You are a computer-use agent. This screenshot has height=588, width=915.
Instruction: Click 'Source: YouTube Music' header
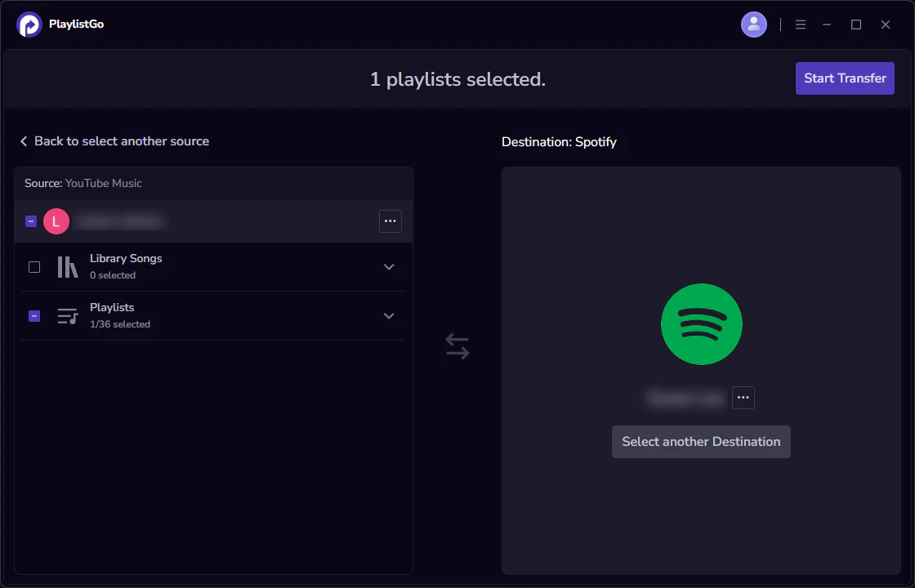[x=83, y=183]
